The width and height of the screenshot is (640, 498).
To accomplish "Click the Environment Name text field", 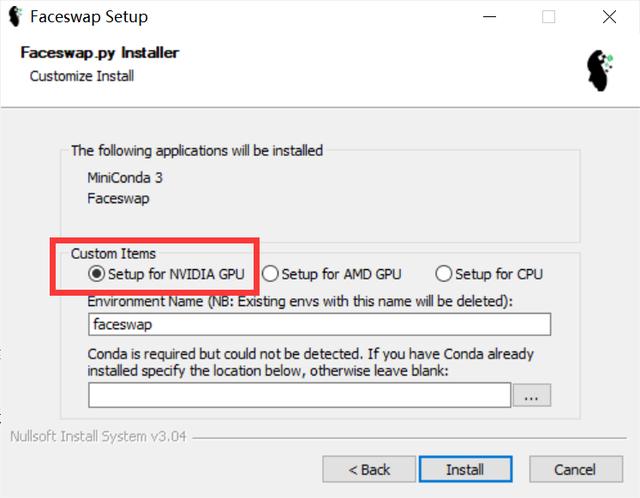I will pyautogui.click(x=320, y=324).
